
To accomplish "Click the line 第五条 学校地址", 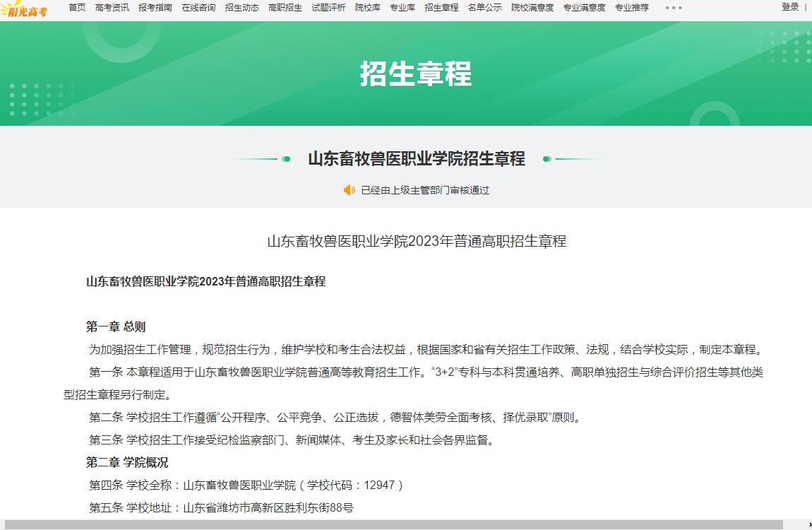I will click(221, 507).
